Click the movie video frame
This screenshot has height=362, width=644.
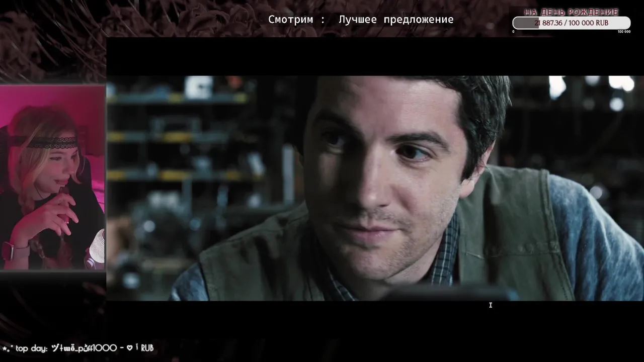pos(375,188)
